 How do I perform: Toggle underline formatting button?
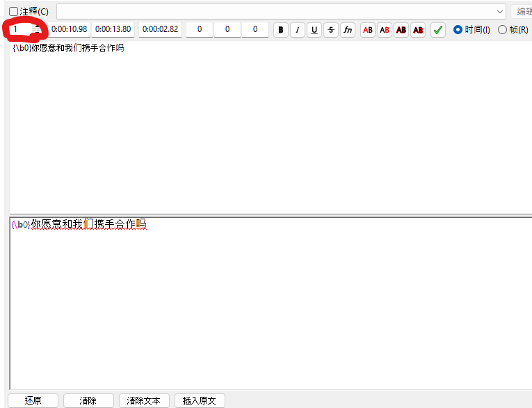[x=314, y=30]
